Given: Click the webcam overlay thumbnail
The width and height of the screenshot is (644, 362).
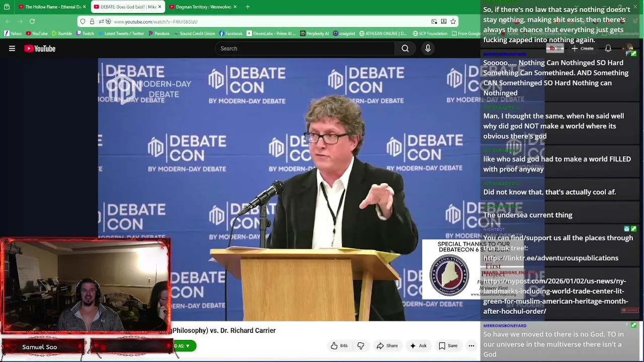Looking at the screenshot, I should point(86,286).
